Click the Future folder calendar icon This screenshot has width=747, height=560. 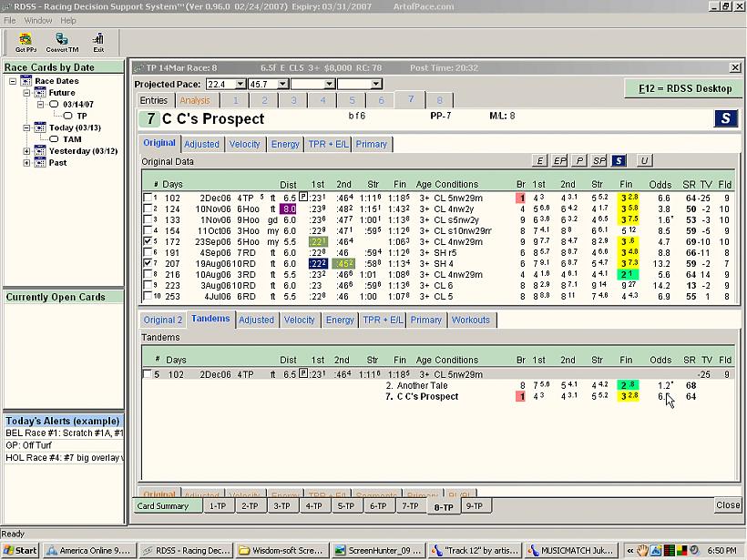point(40,92)
